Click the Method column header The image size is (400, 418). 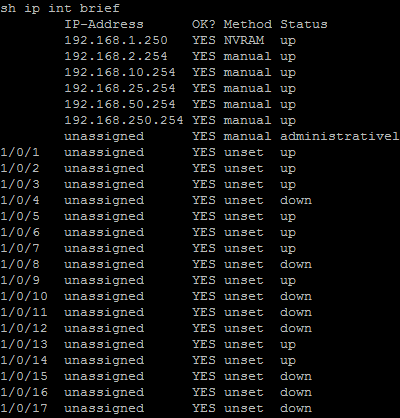[x=247, y=24]
